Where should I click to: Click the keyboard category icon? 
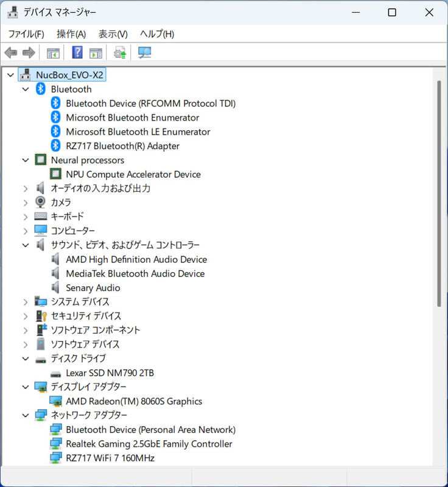click(41, 216)
